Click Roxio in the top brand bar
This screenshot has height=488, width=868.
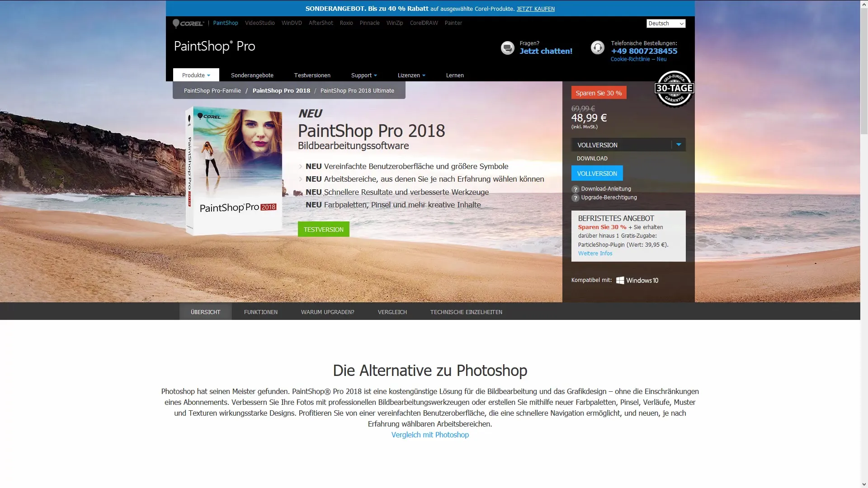point(346,23)
